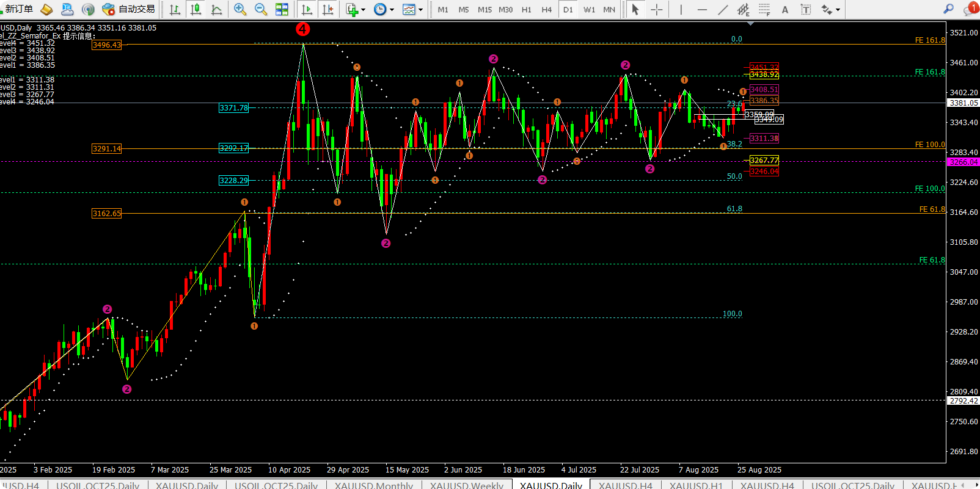Switch timeframe to W1
This screenshot has height=489, width=980.
point(589,9)
